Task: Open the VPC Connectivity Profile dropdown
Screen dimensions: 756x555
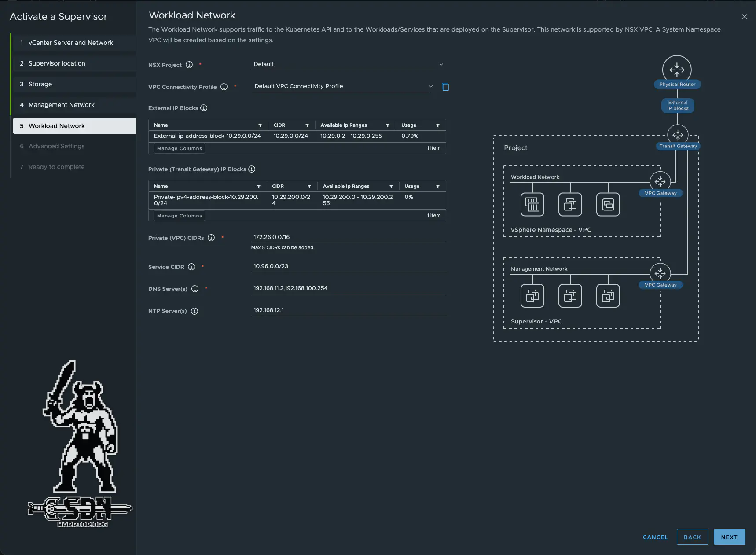Action: 431,86
